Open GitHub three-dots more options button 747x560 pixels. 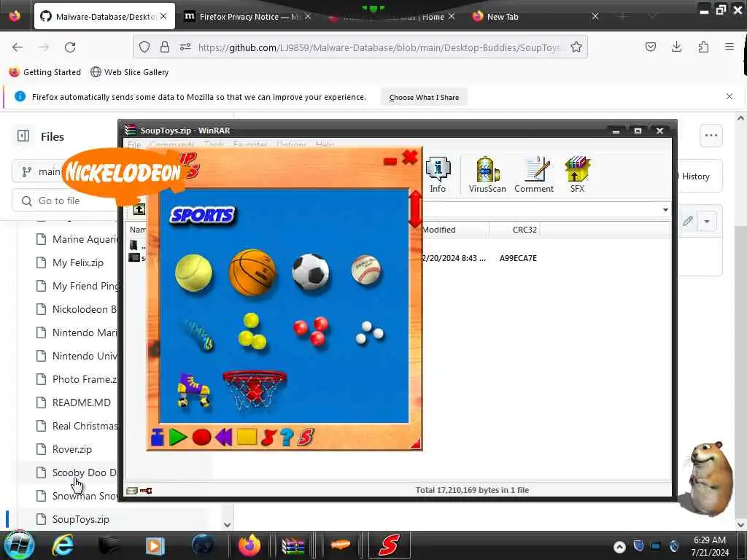tap(711, 136)
